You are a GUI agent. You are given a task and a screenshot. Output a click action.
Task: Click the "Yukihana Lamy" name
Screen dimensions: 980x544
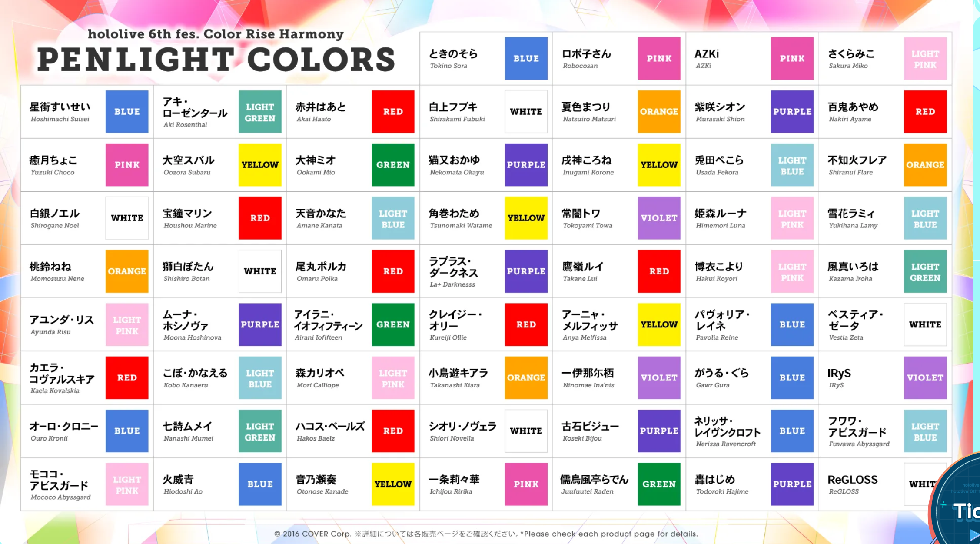(853, 225)
